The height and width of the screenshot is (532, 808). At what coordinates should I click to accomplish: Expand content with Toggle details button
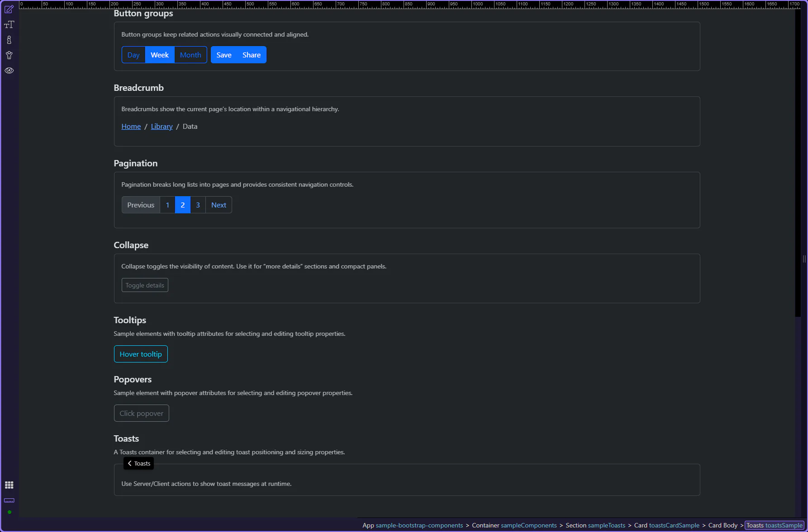point(145,285)
